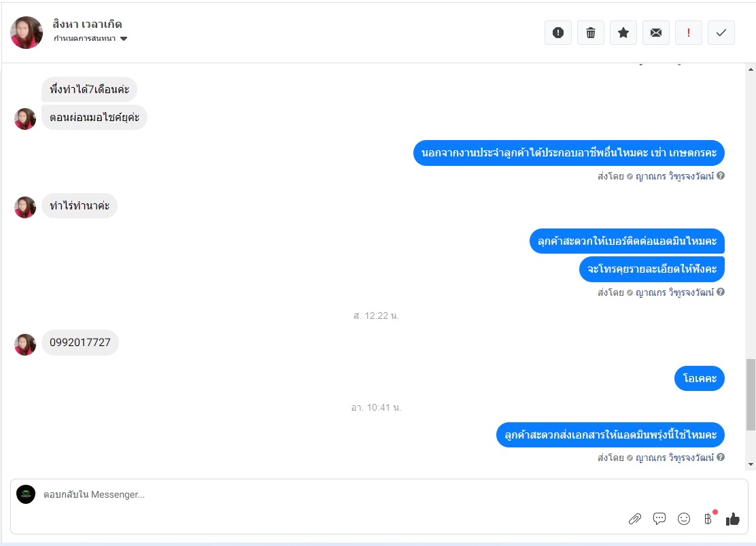The image size is (756, 546).
Task: Flag conversation with red exclamation icon
Action: point(689,33)
